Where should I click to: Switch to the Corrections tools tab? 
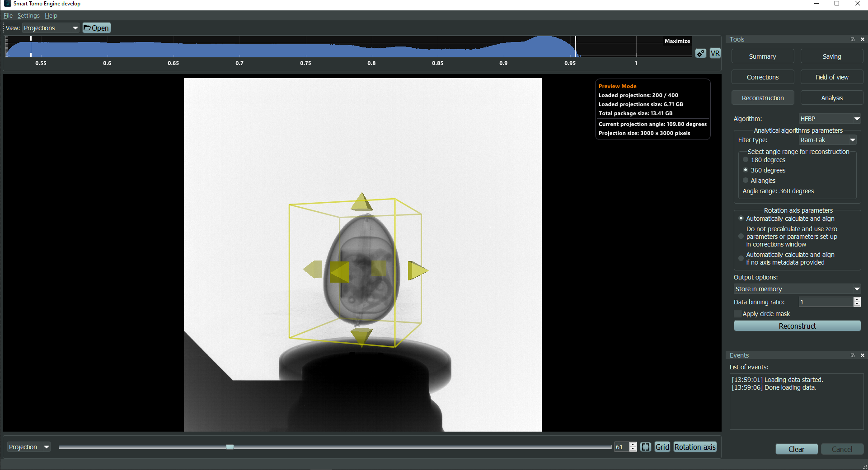point(762,77)
